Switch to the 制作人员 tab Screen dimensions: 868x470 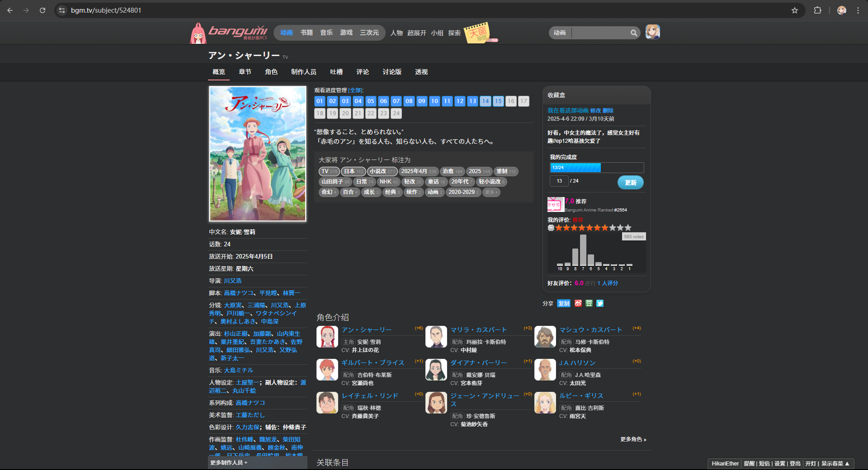pyautogui.click(x=304, y=72)
